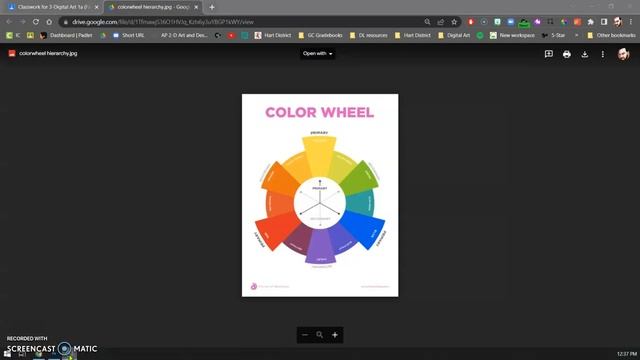This screenshot has height=360, width=640.
Task: Open the Chrome three-dot menu
Action: pos(631,22)
